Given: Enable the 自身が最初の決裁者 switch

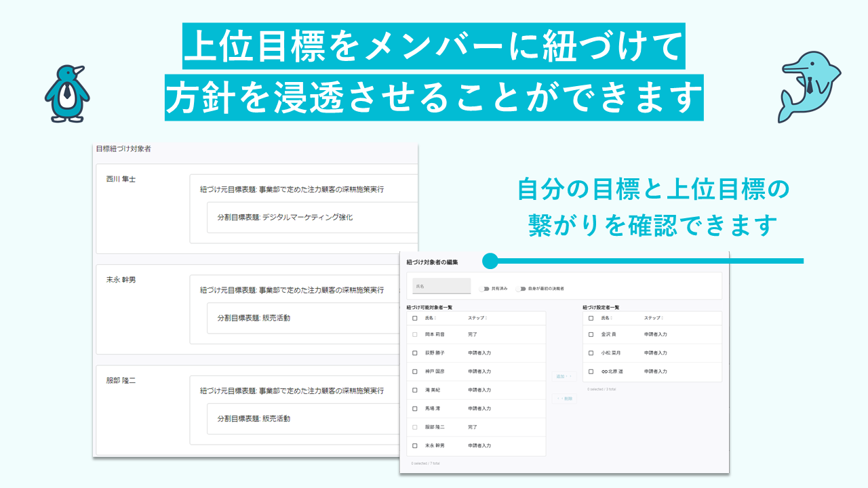Looking at the screenshot, I should (521, 289).
